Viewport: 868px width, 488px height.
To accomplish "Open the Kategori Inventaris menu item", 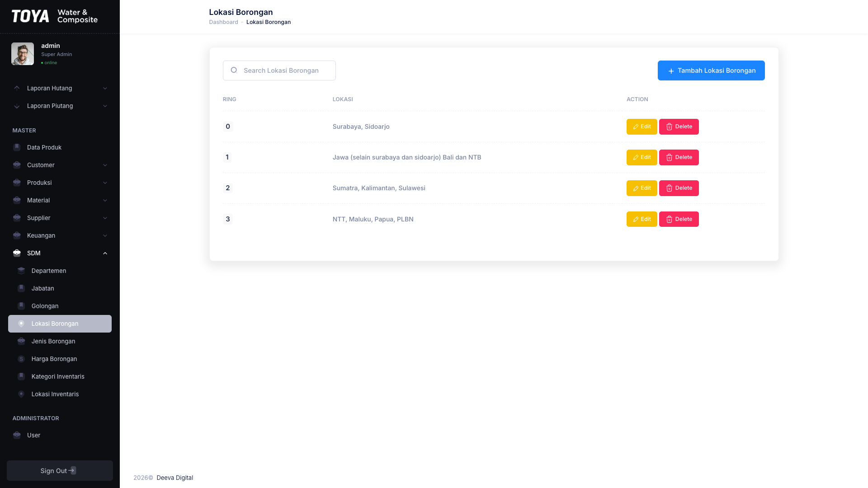I will (60, 376).
